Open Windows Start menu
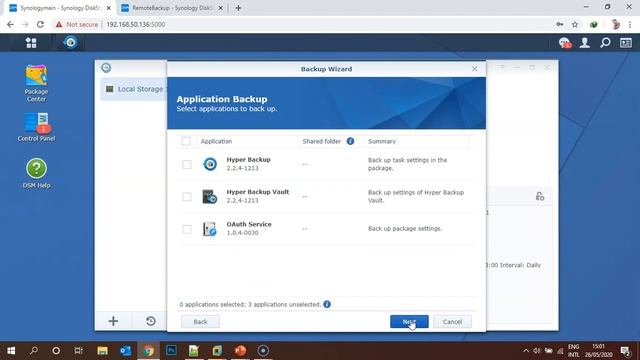The width and height of the screenshot is (640, 360). (x=11, y=351)
